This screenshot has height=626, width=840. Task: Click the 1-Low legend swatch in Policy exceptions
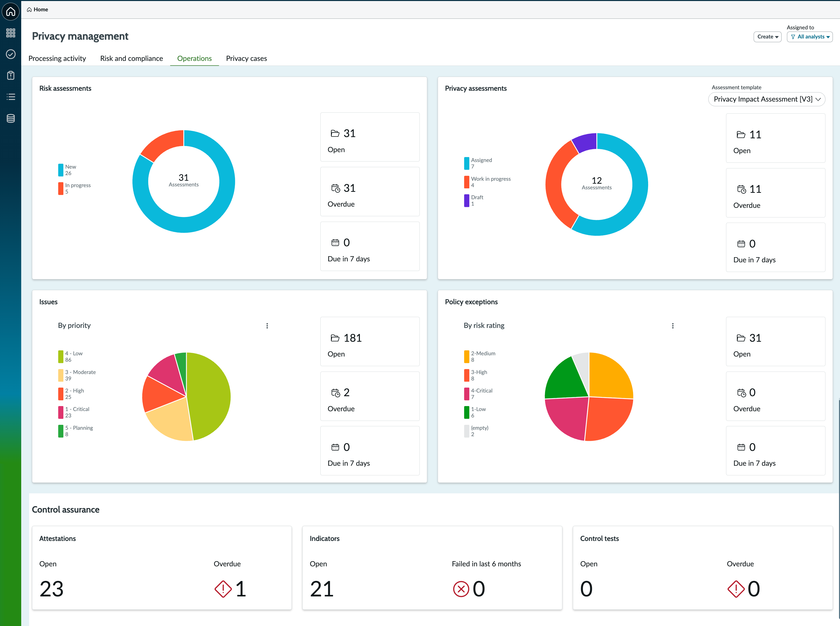467,412
